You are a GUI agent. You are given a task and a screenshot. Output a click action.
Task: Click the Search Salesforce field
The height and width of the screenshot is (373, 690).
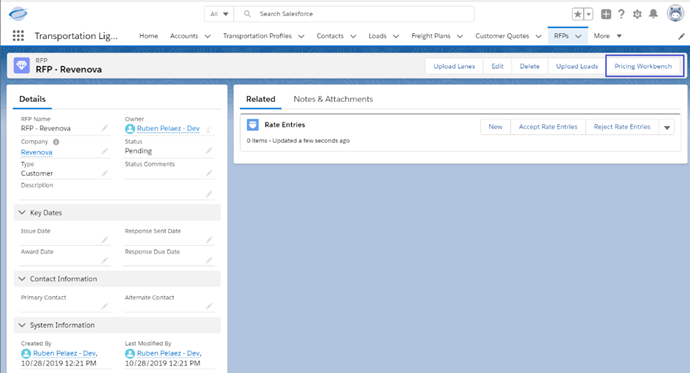pos(354,14)
